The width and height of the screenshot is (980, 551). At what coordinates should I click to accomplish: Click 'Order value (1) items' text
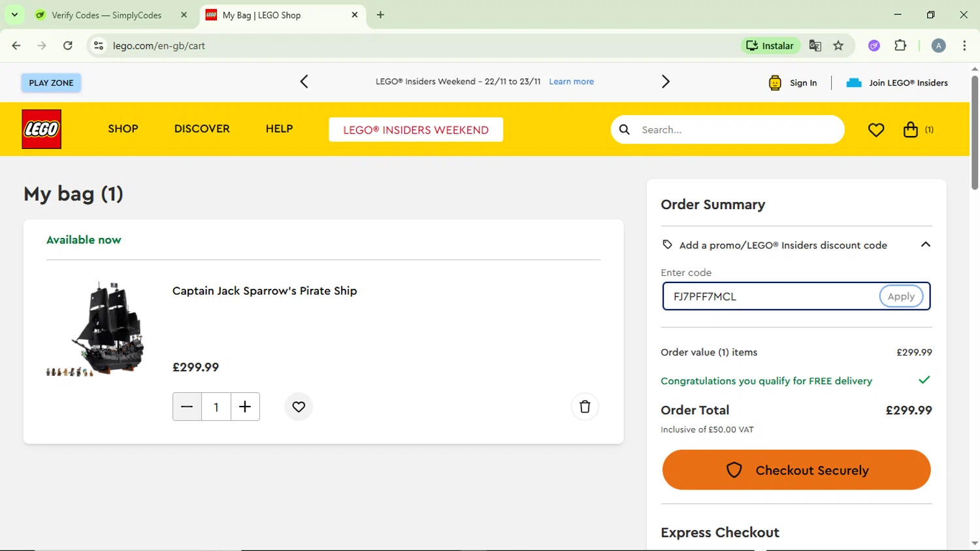[709, 352]
